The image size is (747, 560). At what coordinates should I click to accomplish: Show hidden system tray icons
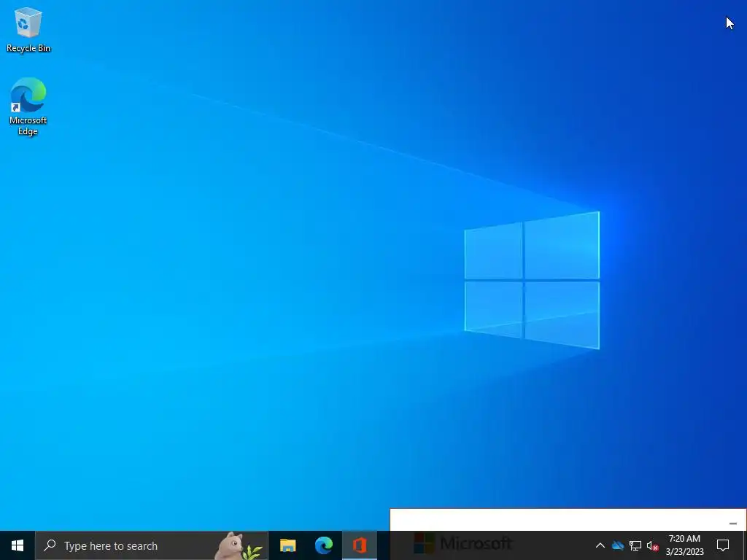pyautogui.click(x=600, y=545)
